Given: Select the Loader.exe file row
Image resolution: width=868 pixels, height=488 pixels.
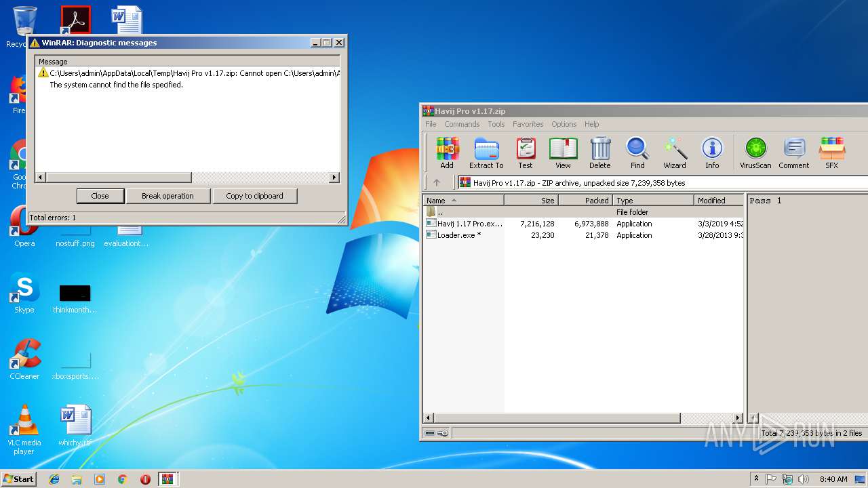Looking at the screenshot, I should point(583,235).
